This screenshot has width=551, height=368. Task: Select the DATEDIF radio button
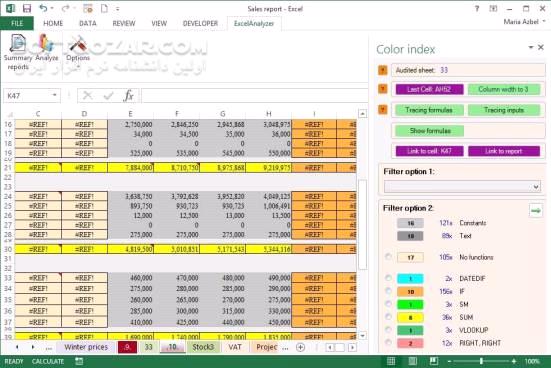tap(388, 278)
